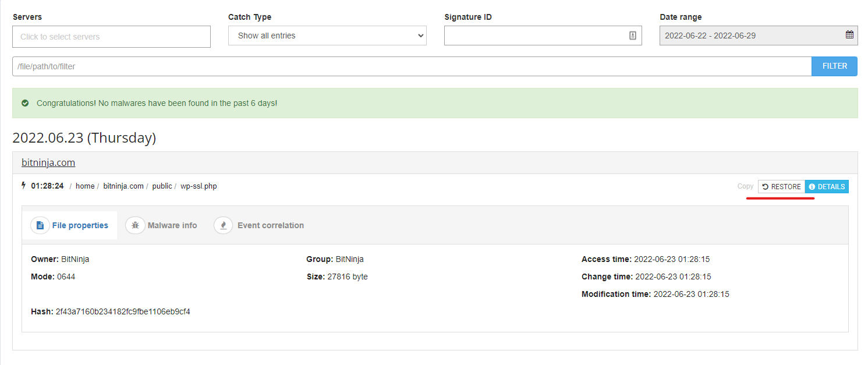The height and width of the screenshot is (365, 868).
Task: Click the lightning bolt beside the timestamp
Action: tap(23, 186)
